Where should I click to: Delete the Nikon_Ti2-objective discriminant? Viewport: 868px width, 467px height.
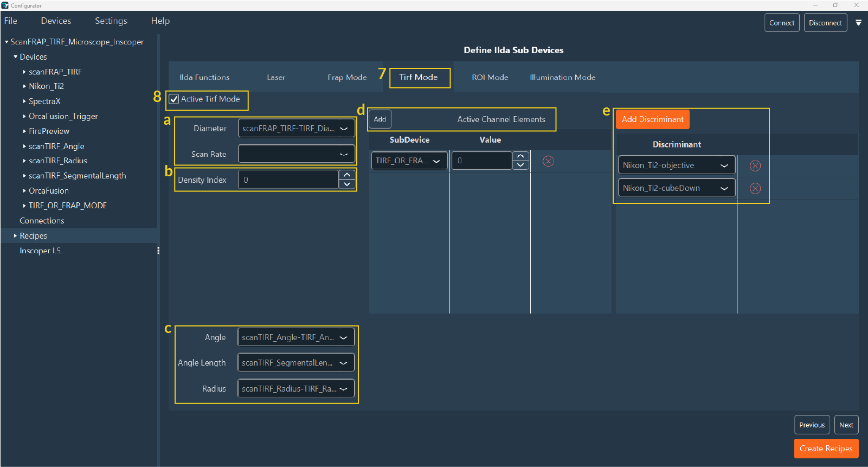(x=755, y=166)
